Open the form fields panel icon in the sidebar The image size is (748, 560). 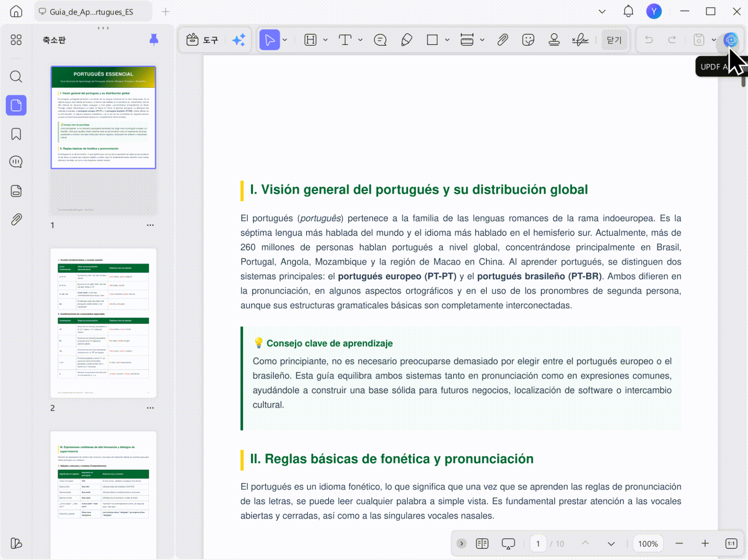[x=16, y=191]
